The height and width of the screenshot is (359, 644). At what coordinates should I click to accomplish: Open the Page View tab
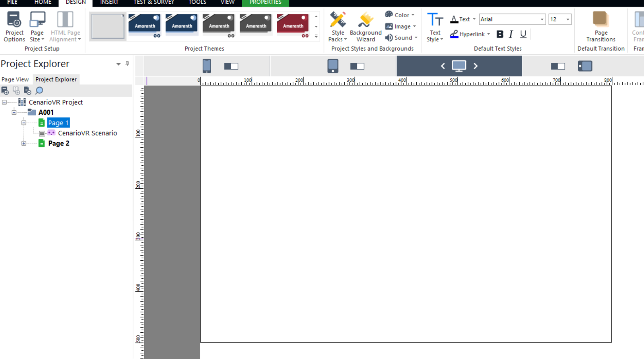click(15, 79)
